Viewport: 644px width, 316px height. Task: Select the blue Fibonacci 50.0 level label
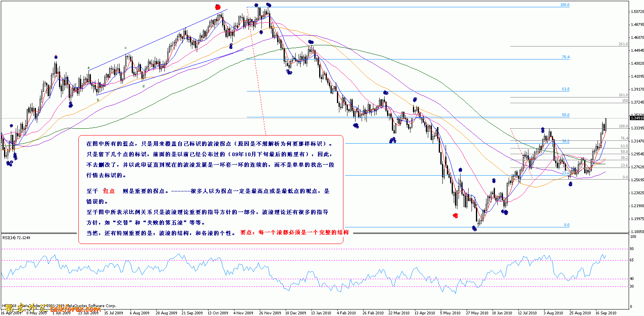[566, 115]
